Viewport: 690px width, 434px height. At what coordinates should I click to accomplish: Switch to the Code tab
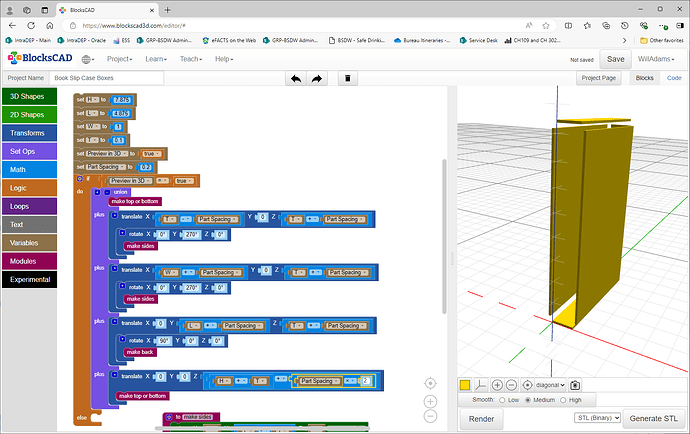674,78
